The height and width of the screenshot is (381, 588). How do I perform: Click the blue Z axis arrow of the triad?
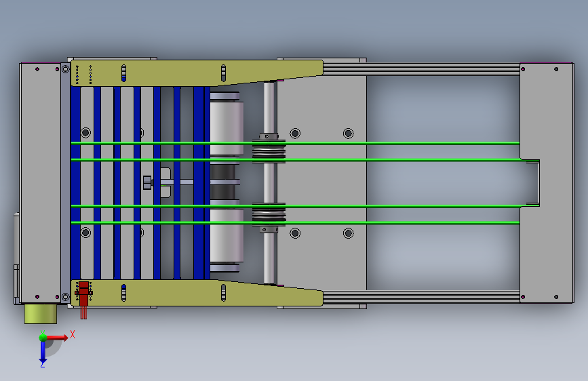(x=43, y=352)
